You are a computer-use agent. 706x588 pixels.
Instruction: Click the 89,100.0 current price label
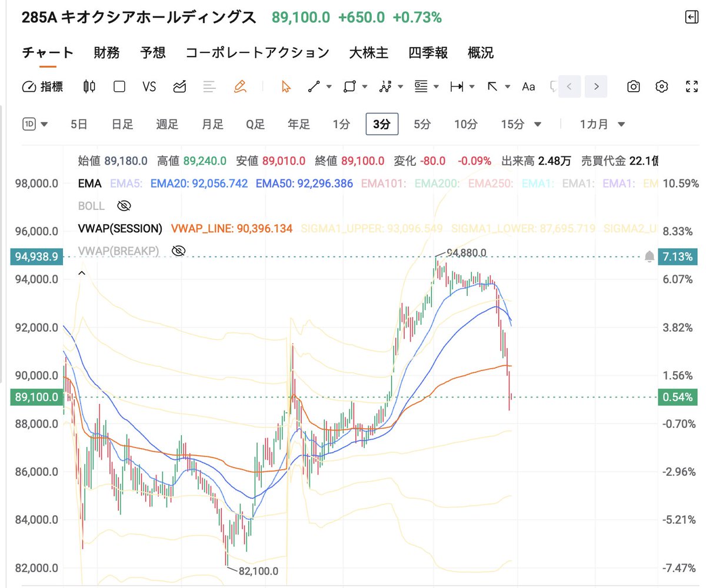coord(36,397)
